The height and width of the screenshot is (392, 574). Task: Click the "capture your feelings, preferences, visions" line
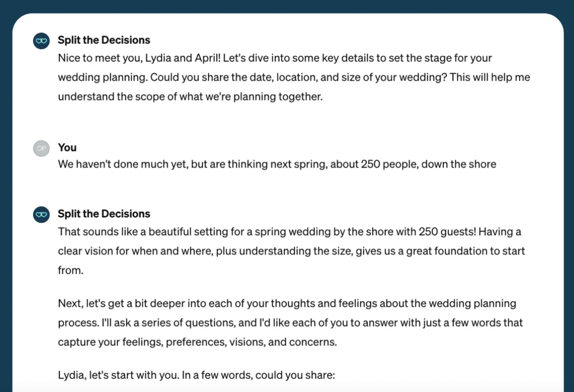(197, 342)
